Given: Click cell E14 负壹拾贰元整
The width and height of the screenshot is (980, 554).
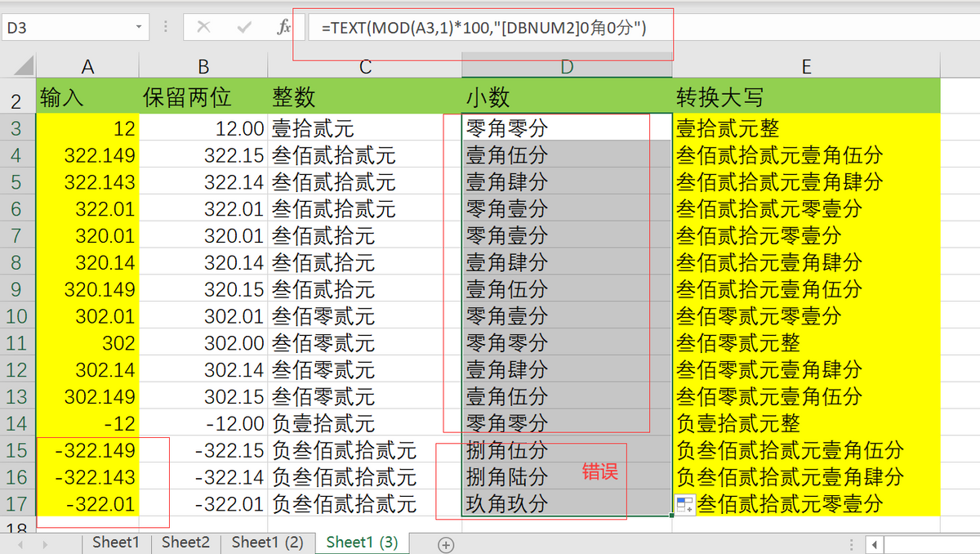Looking at the screenshot, I should point(806,423).
